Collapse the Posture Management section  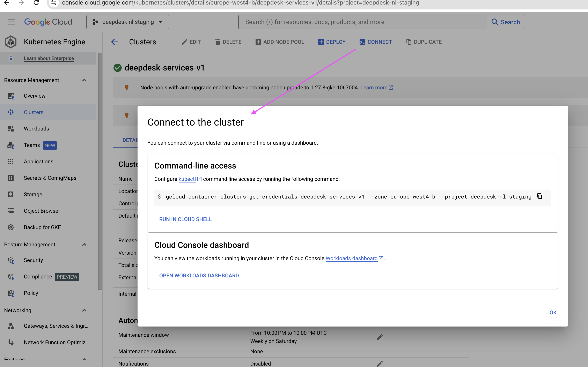point(84,244)
